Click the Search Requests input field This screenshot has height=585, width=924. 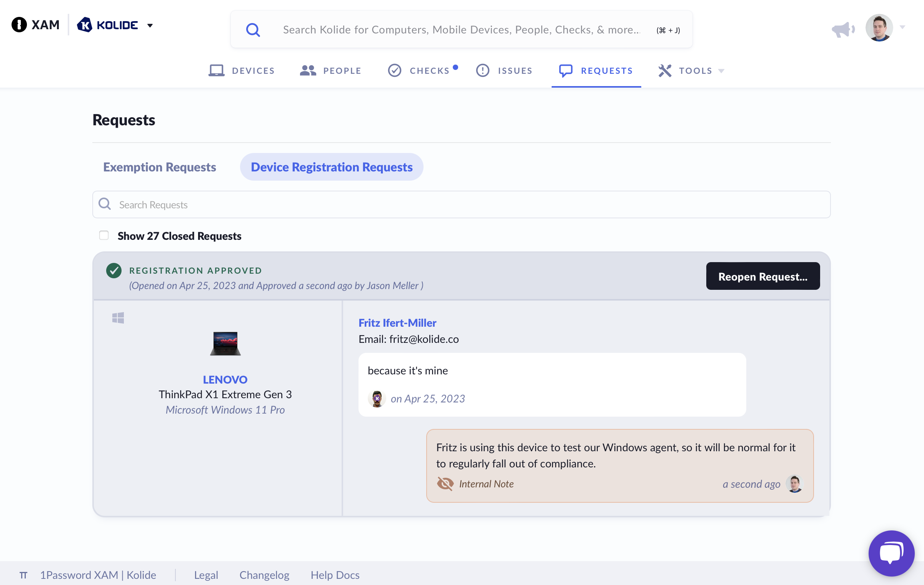pos(462,204)
